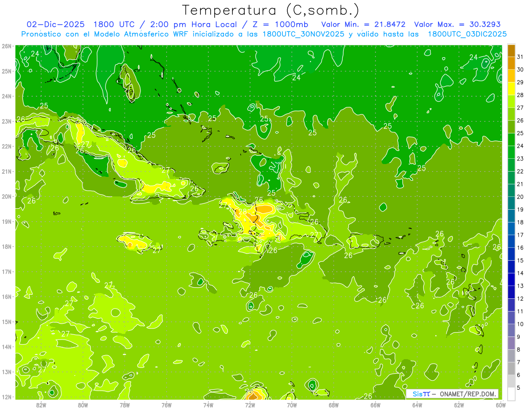The height and width of the screenshot is (411, 532).
Task: Select the date text "02-Dic-2025"
Action: 55,24
